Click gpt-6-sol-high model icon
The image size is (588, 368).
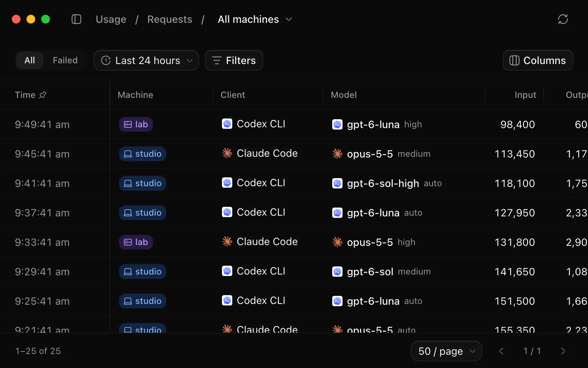click(337, 183)
